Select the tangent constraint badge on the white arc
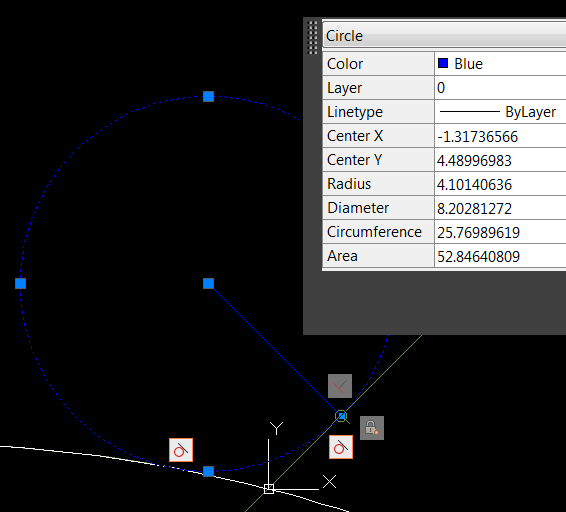The height and width of the screenshot is (512, 566). (x=181, y=450)
